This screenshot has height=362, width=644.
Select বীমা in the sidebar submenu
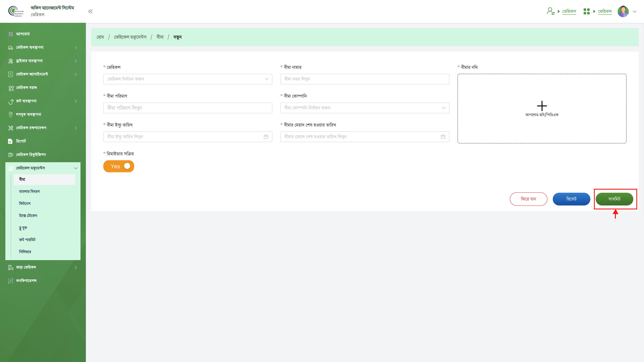tap(44, 179)
